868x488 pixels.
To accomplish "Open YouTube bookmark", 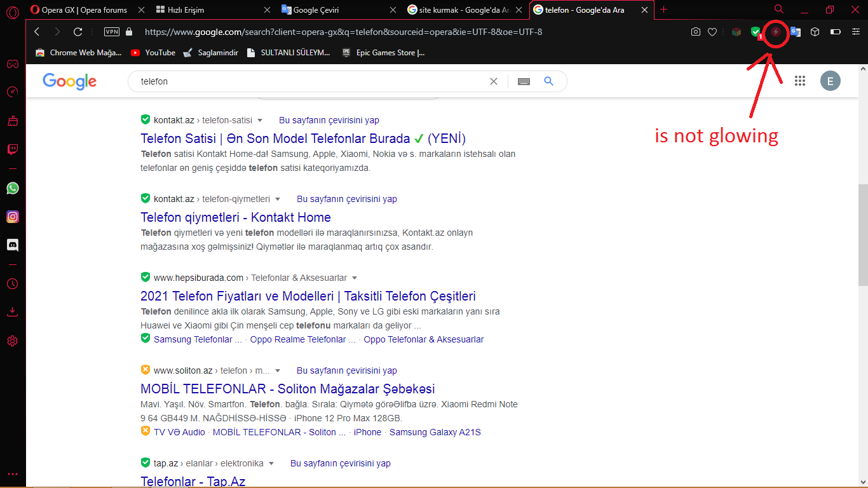I will click(153, 53).
